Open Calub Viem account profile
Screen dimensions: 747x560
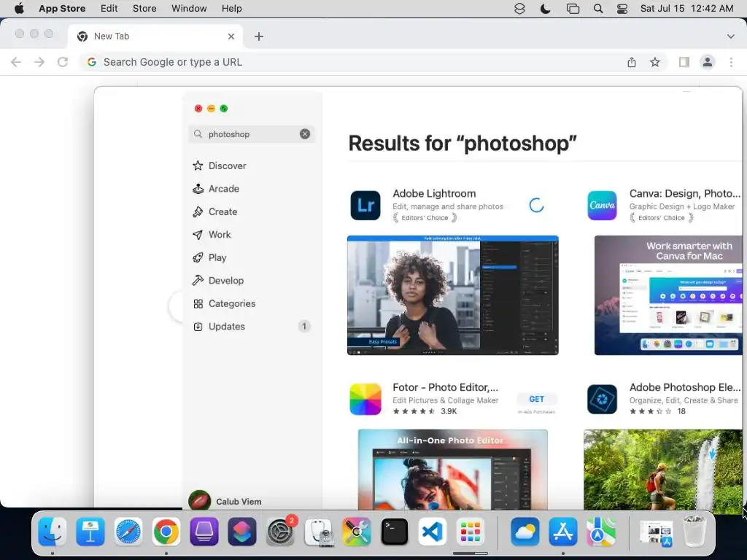[x=225, y=502]
